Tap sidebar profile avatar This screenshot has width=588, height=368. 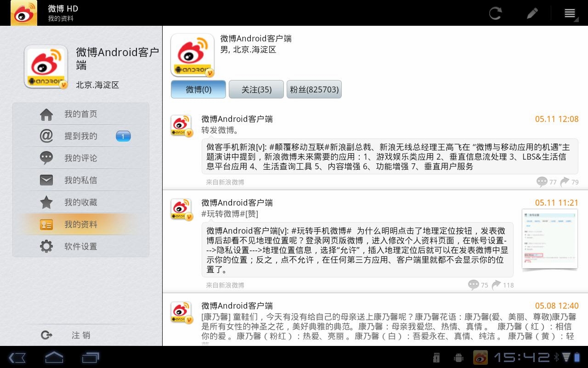point(46,67)
